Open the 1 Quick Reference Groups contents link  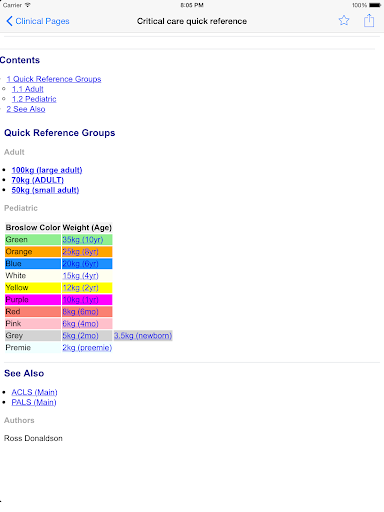54,79
